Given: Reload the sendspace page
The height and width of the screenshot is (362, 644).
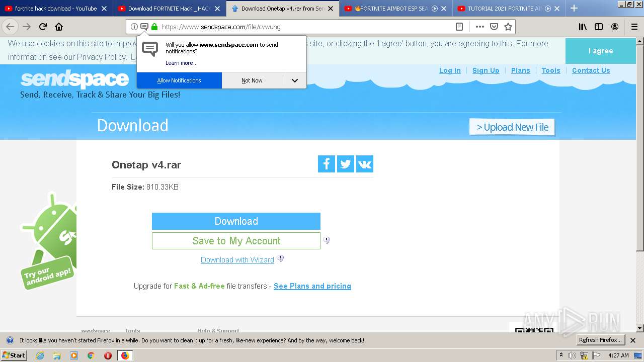Looking at the screenshot, I should [x=43, y=27].
